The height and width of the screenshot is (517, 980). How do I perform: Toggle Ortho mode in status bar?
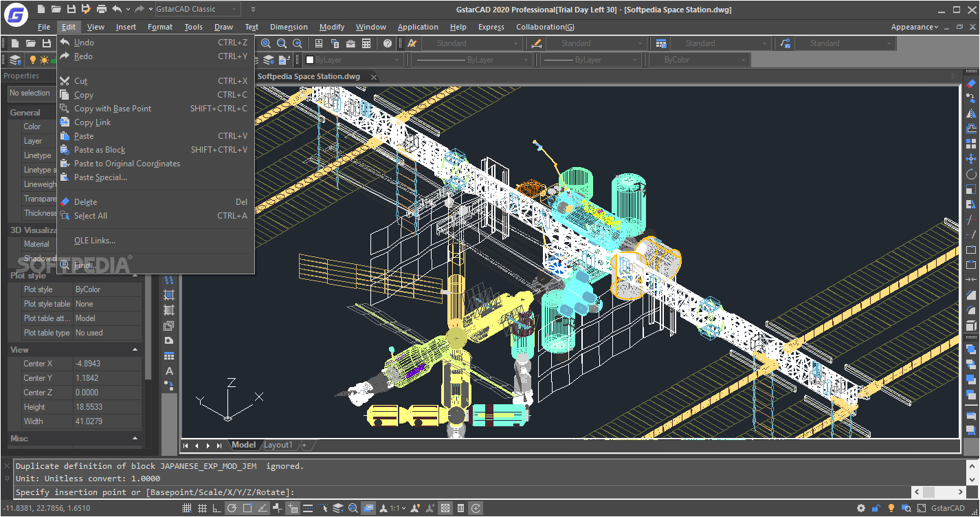click(x=217, y=509)
